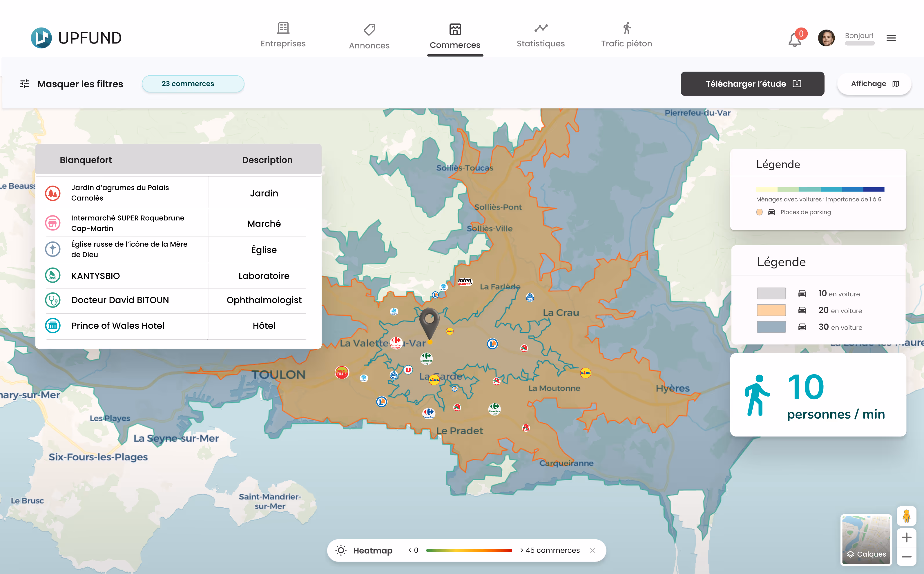
Task: Zoom out of the map
Action: pos(906,557)
